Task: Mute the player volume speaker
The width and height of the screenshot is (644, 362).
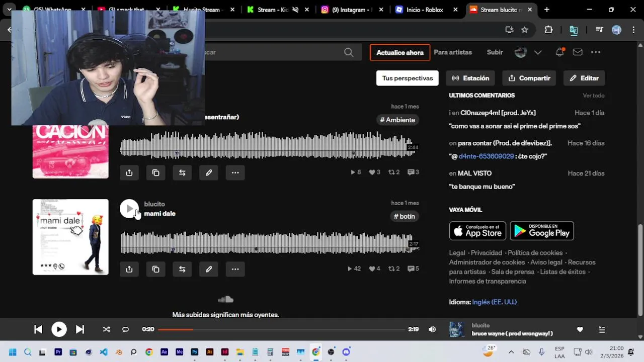Action: (x=432, y=329)
